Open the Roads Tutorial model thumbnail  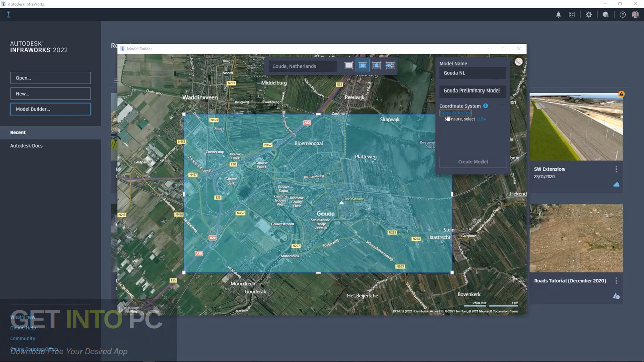tap(576, 238)
